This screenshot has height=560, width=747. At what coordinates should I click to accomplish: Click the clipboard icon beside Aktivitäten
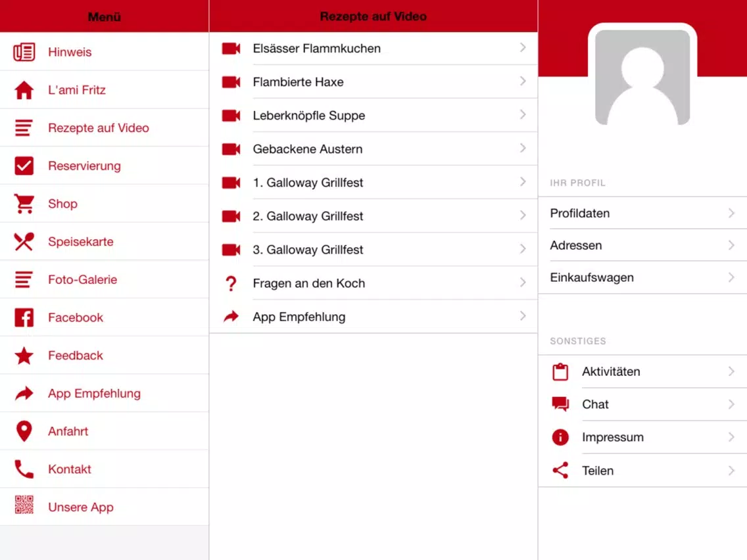[x=560, y=372]
